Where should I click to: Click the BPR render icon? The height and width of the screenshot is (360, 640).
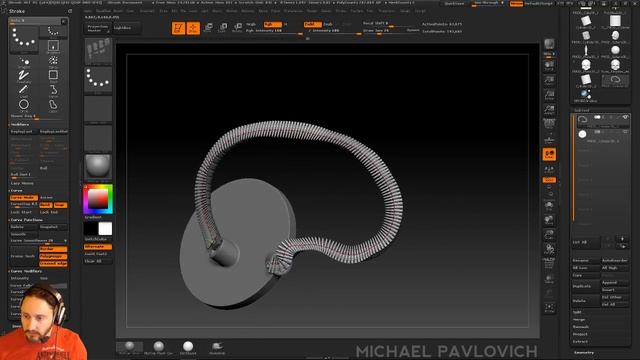(x=549, y=45)
